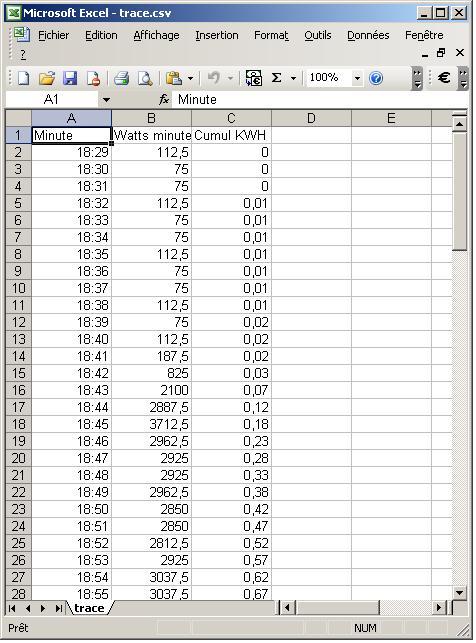476x643 pixels.
Task: Open Excel Help with the blue question mark icon
Action: coord(376,78)
